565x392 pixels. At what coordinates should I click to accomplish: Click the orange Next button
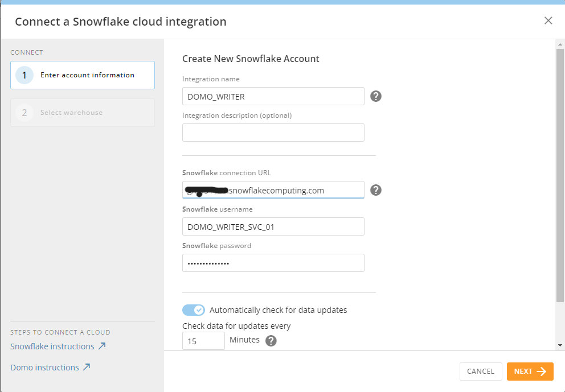tap(530, 372)
